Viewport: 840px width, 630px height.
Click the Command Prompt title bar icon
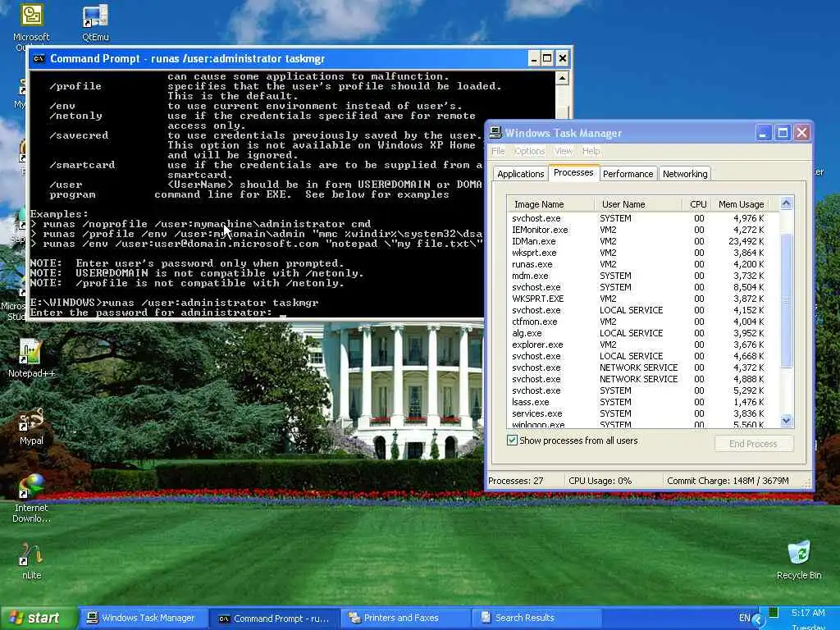click(x=39, y=58)
